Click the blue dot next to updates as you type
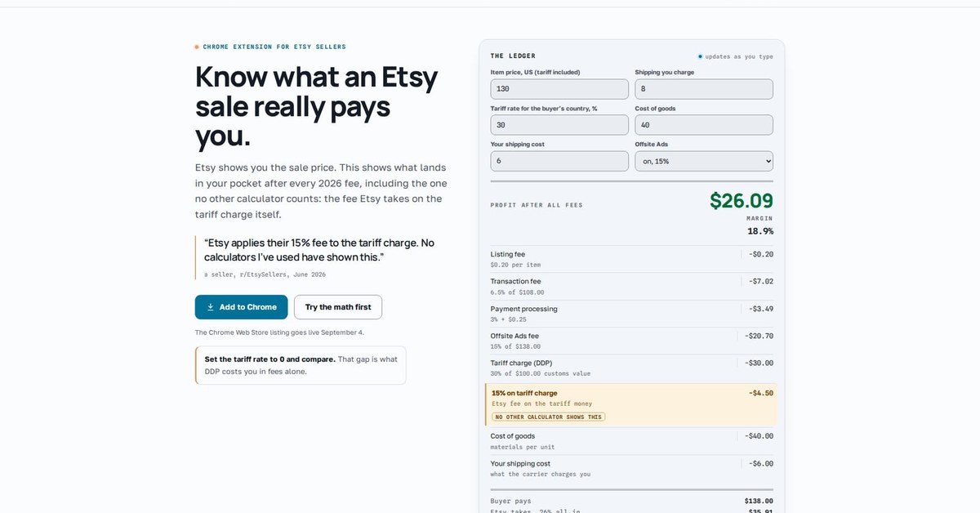 pos(700,56)
